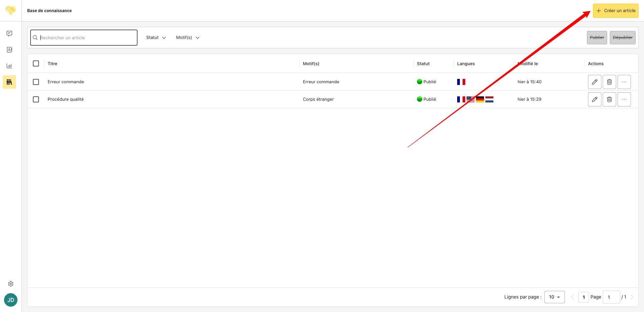Viewport: 644px width, 312px height.
Task: Click the JD user avatar
Action: click(11, 300)
